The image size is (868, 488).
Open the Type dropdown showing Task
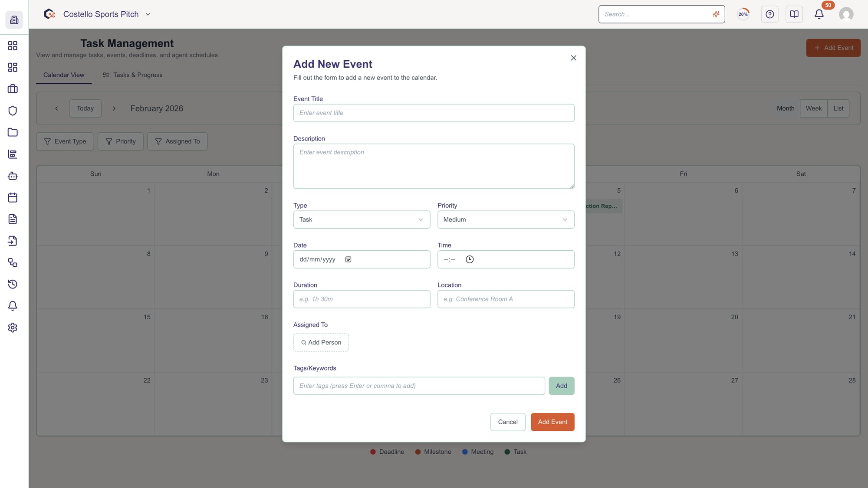[361, 219]
